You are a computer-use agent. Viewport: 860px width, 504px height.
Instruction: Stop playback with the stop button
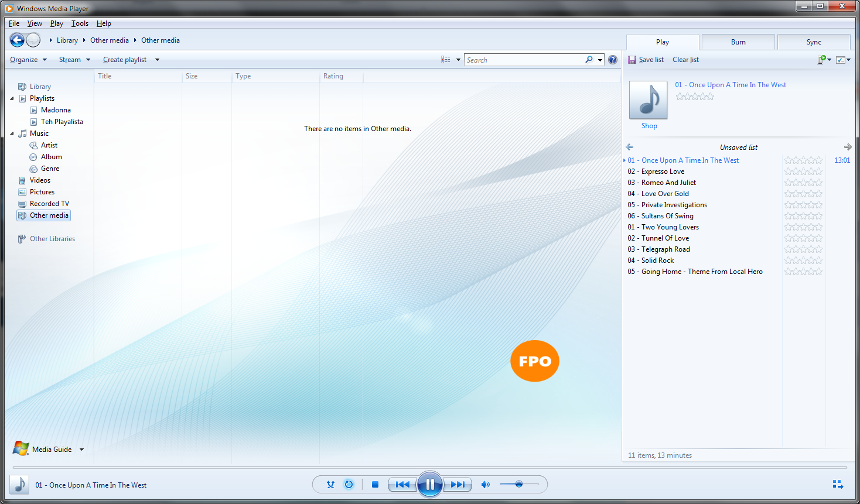(376, 485)
